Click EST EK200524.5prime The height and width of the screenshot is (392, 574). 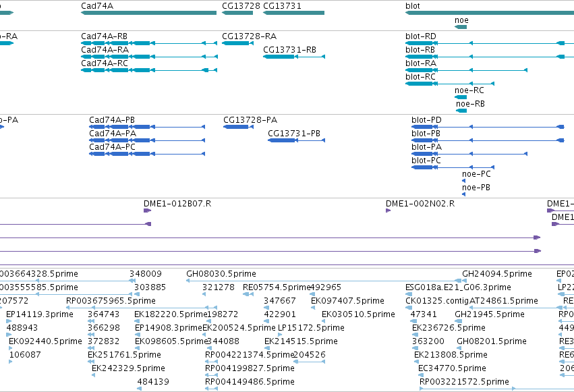pyautogui.click(x=239, y=328)
